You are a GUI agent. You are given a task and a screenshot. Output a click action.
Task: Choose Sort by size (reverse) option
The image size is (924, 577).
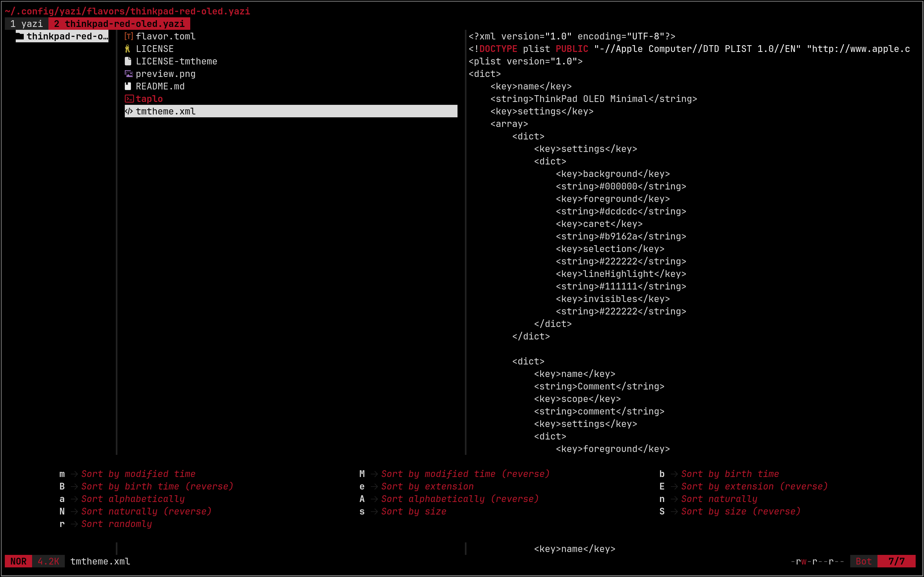pyautogui.click(x=740, y=511)
